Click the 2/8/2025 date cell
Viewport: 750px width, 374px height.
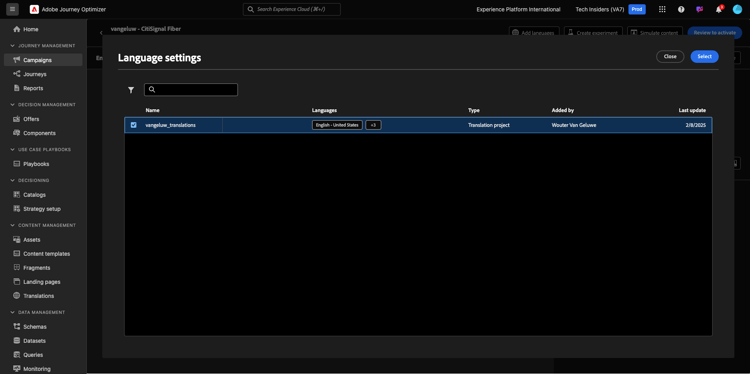pyautogui.click(x=696, y=125)
